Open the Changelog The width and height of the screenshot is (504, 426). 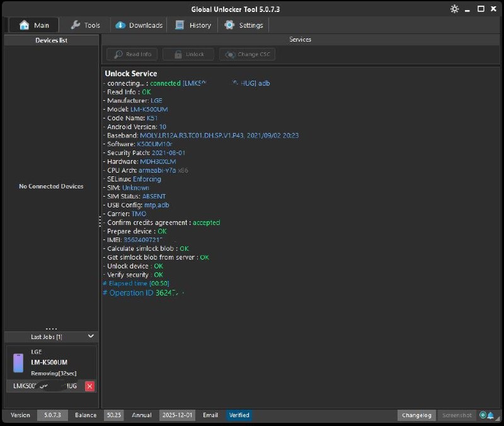point(416,415)
